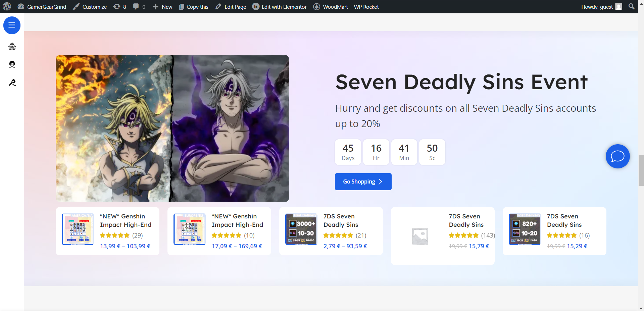The image size is (644, 311).
Task: Click the page vertical scrollbar thumb
Action: click(x=641, y=170)
